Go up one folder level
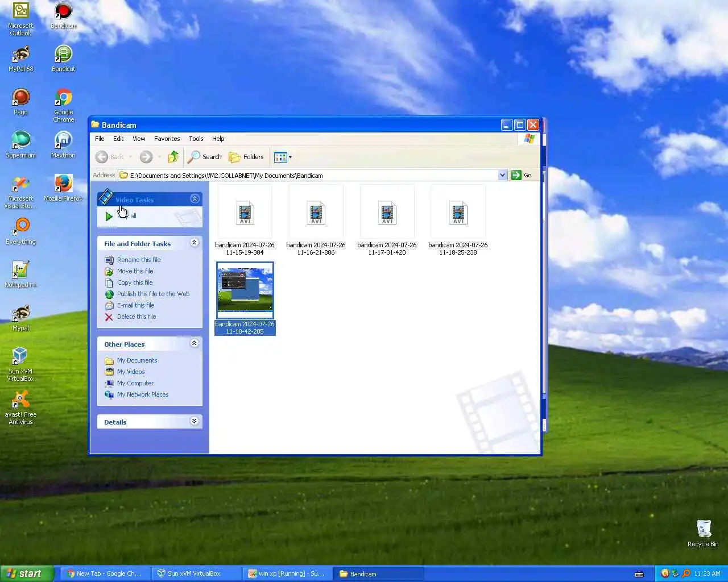This screenshot has width=728, height=582. coord(173,157)
